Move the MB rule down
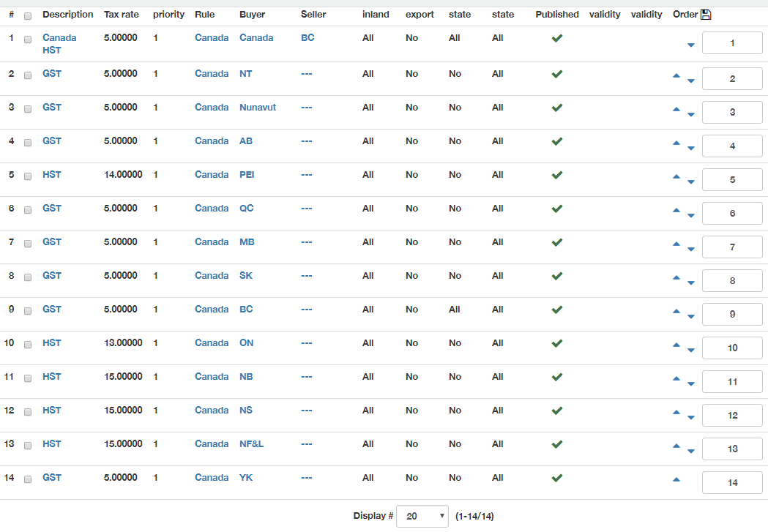 691,249
